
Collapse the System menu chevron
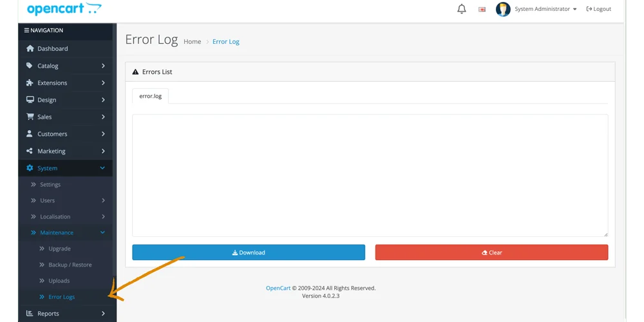[102, 168]
